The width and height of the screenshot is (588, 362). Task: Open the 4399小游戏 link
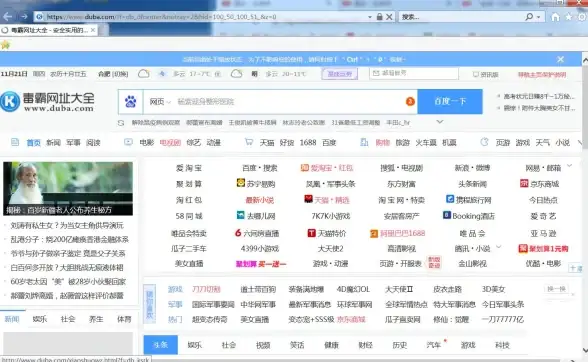coord(260,248)
